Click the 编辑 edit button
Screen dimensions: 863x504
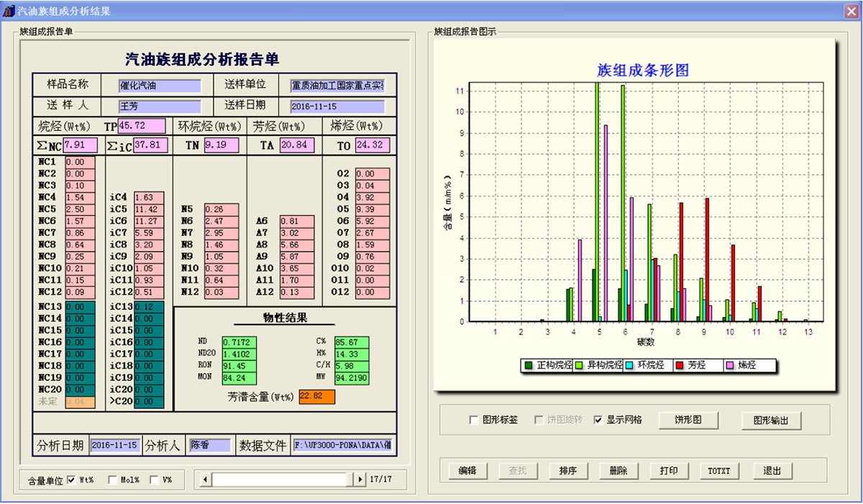click(469, 471)
